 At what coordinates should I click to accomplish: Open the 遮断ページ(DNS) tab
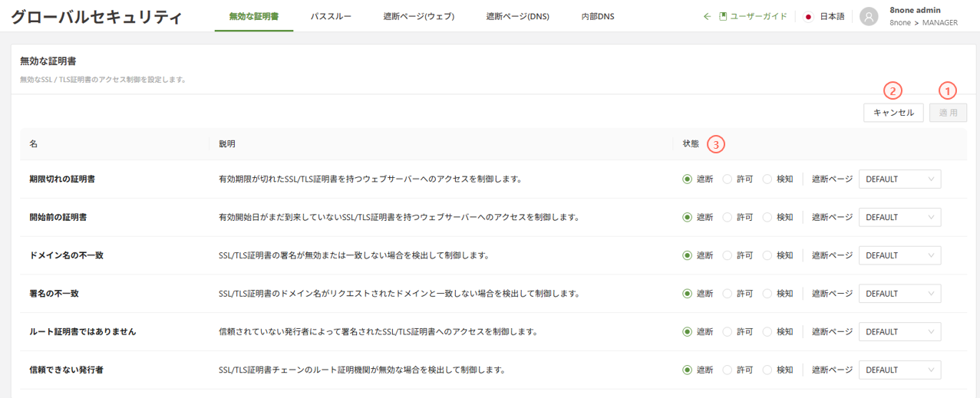click(517, 16)
